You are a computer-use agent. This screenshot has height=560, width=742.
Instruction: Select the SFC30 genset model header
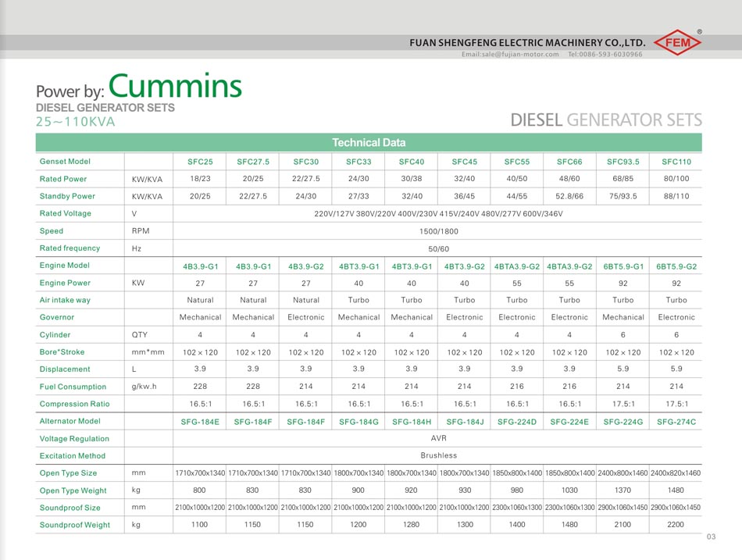click(306, 162)
